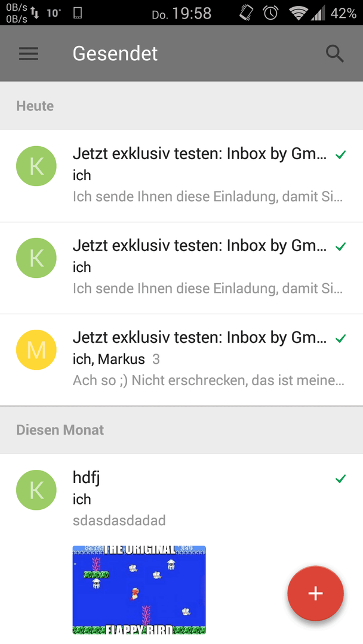
Task: Tap K avatar of hdfj email
Action: (36, 490)
